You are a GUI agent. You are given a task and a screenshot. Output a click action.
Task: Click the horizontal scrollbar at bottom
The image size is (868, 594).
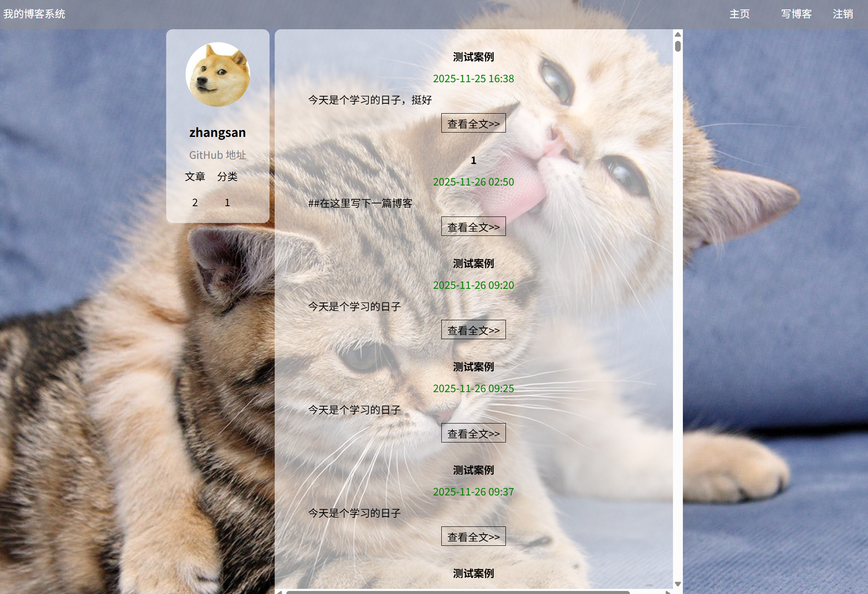[x=457, y=592]
